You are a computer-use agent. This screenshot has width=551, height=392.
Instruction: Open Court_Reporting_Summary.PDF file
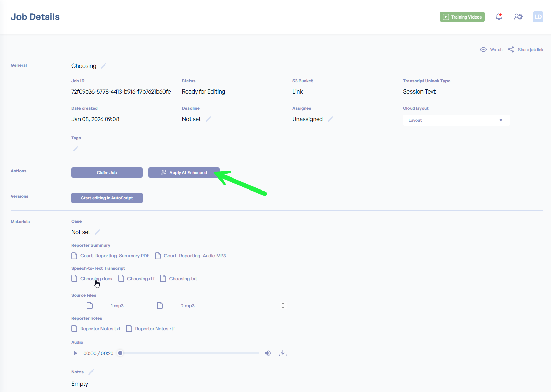click(114, 256)
